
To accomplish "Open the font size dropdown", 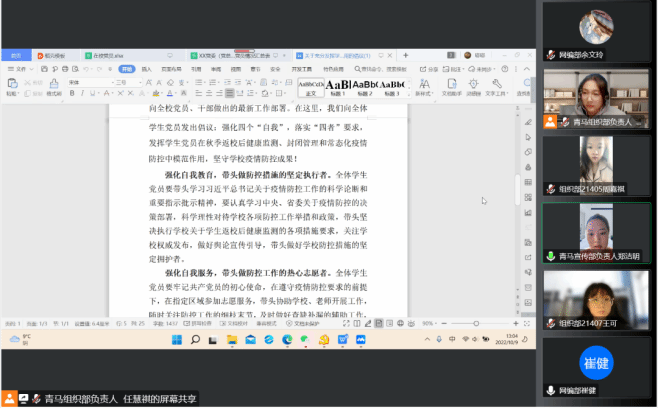I will 140,83.
